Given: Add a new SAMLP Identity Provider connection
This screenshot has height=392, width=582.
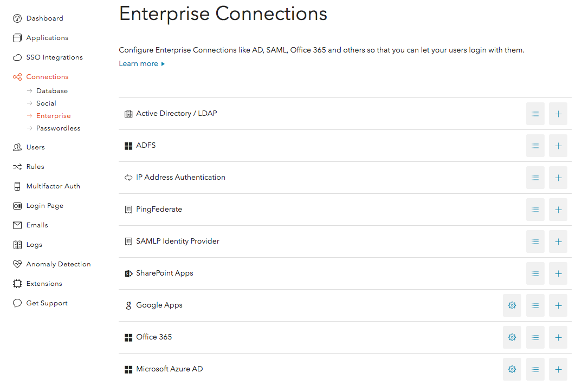Looking at the screenshot, I should (x=558, y=241).
